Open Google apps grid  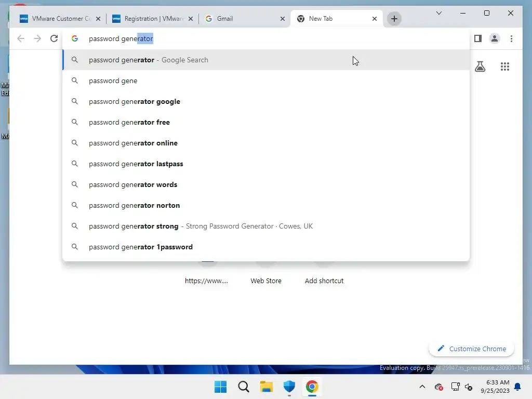(505, 66)
